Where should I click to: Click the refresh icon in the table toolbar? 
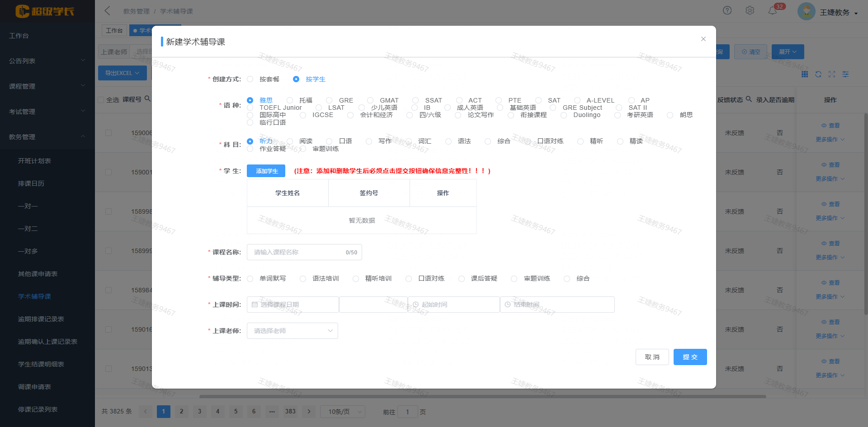(x=818, y=74)
